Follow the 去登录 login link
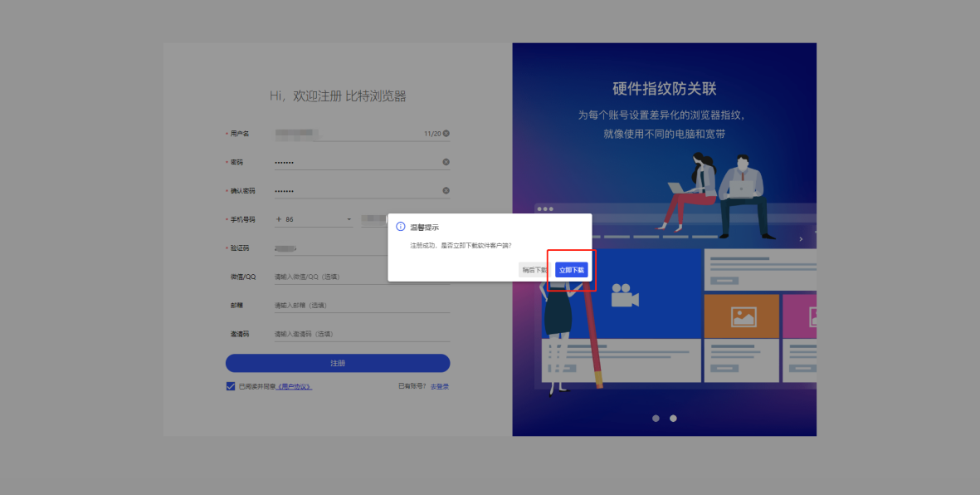 (x=439, y=386)
